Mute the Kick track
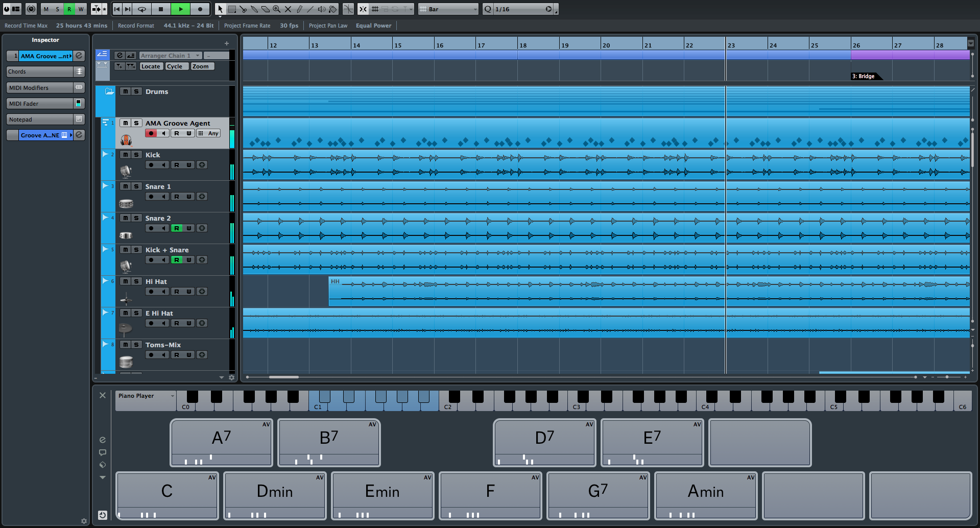 click(x=125, y=154)
